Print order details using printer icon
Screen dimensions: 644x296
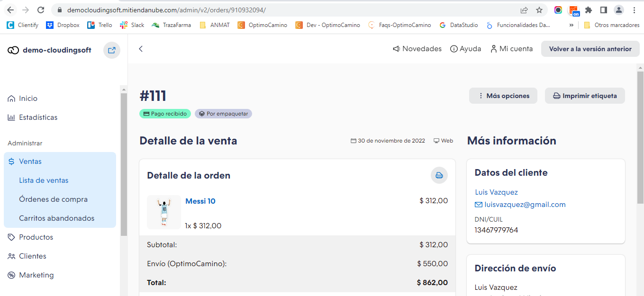click(x=439, y=175)
